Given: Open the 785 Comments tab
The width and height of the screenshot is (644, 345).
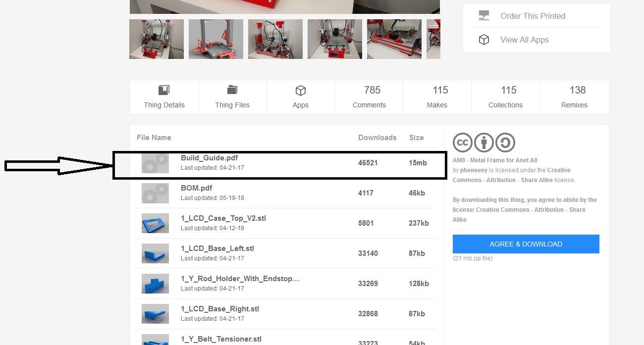Looking at the screenshot, I should [x=369, y=97].
